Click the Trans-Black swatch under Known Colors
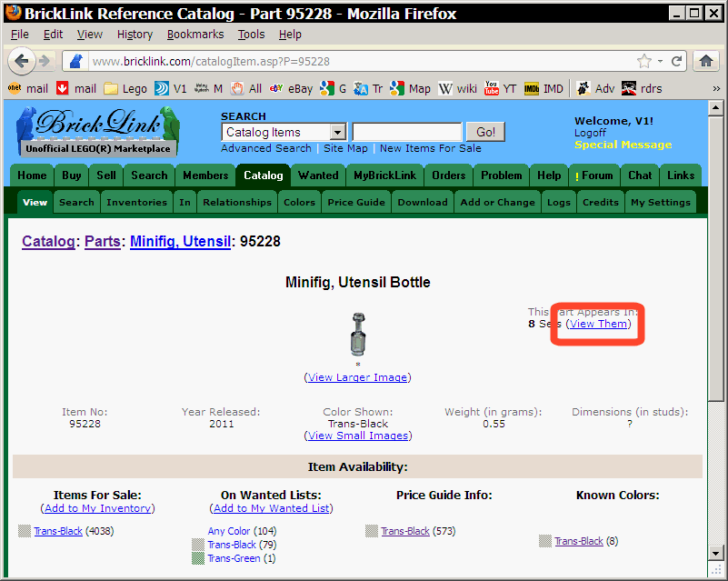728x581 pixels. 545,541
